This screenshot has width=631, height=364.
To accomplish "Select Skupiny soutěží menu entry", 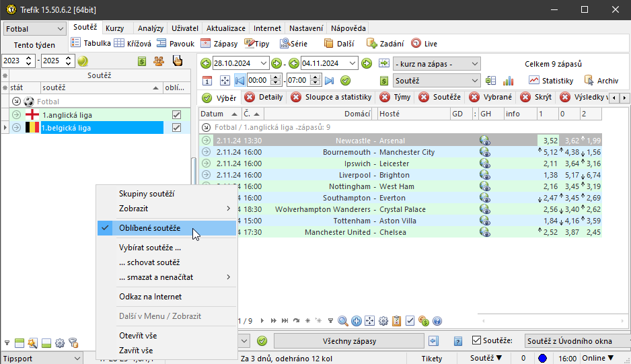I will click(x=147, y=194).
